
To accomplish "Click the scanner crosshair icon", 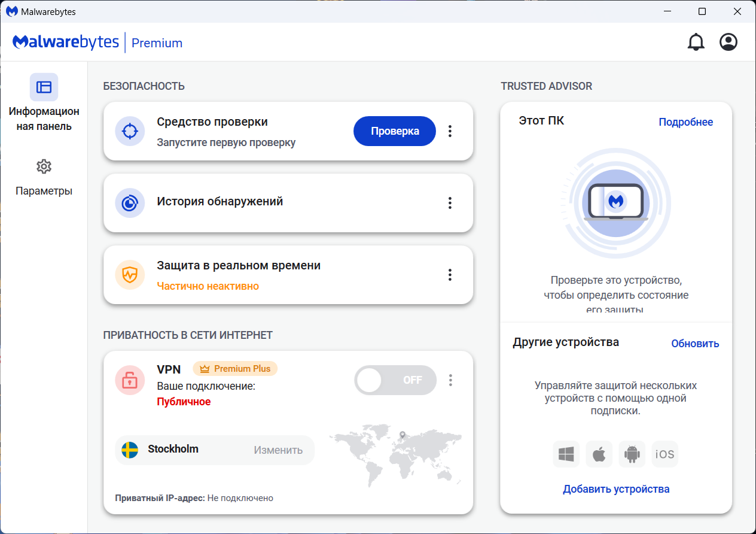I will [x=130, y=131].
